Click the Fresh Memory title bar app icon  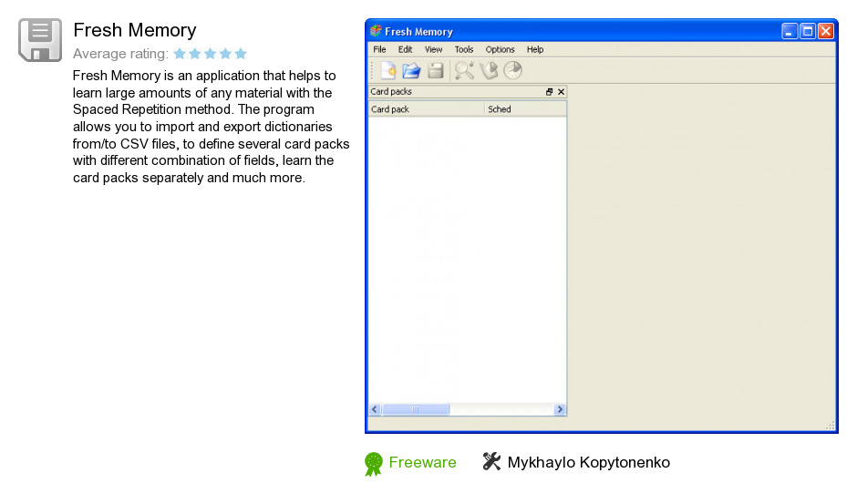(376, 31)
